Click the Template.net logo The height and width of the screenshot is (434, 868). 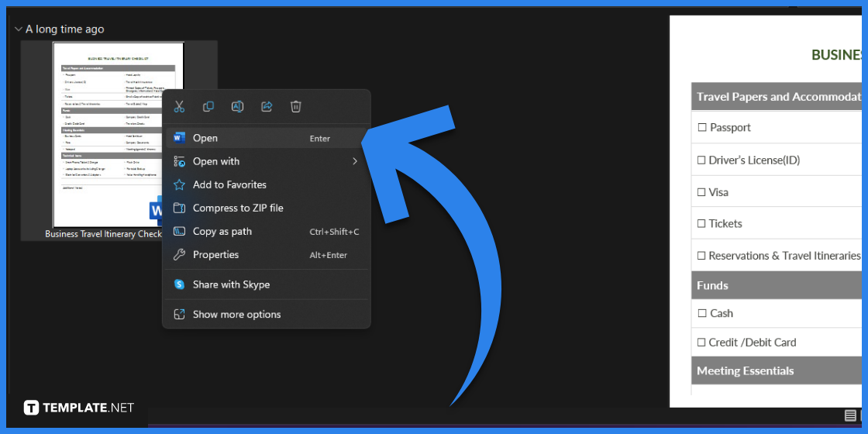[x=79, y=408]
